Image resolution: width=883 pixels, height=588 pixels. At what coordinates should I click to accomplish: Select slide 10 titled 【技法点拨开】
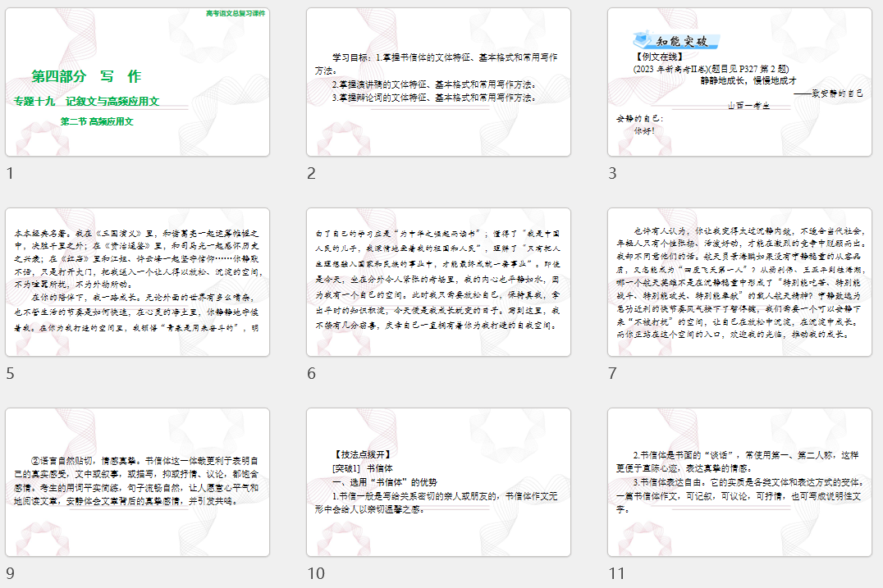[x=440, y=485]
